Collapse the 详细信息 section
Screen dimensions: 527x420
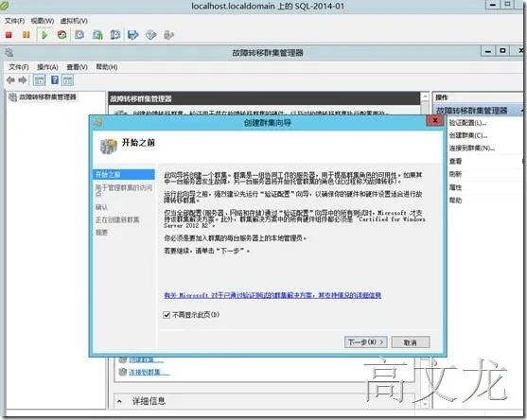[x=119, y=401]
